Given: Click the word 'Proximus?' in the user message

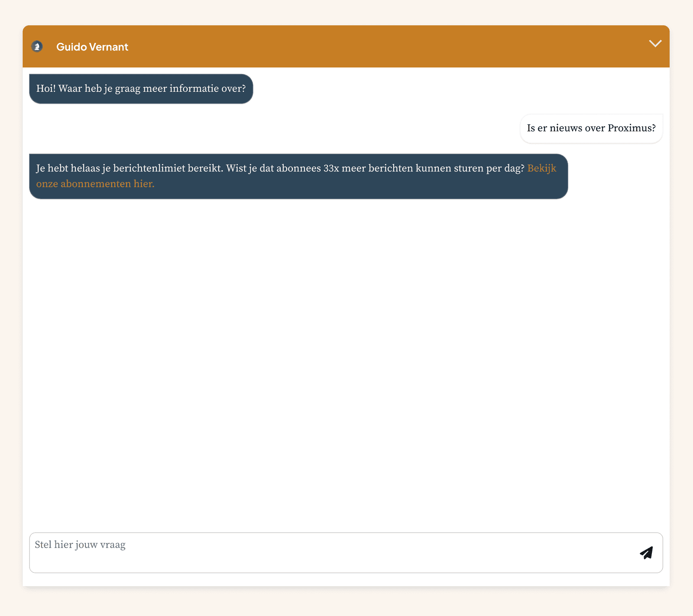Looking at the screenshot, I should (631, 128).
